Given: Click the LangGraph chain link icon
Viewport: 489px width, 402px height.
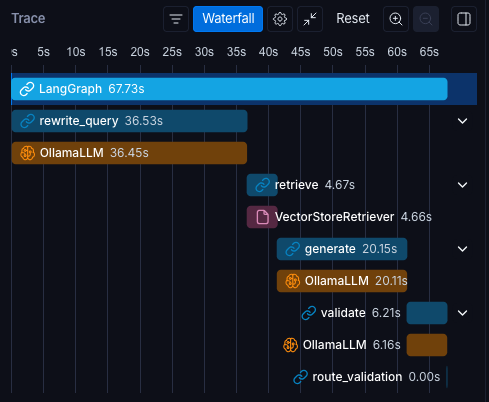Looking at the screenshot, I should pos(27,89).
